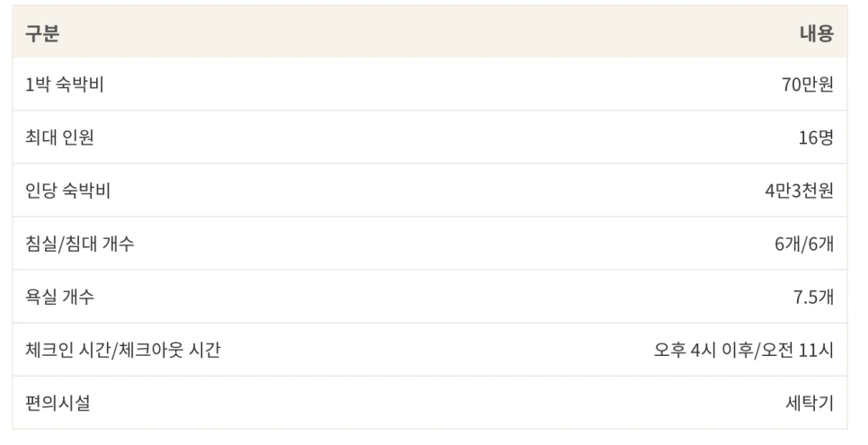Select the 체크인 시간/체크아웃 시간 label

[123, 351]
